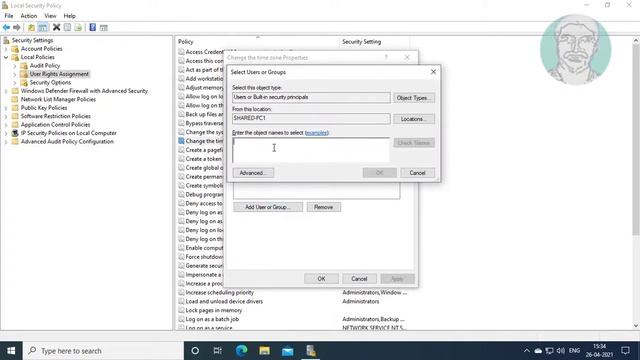Click the network icon in system tray
This screenshot has height=360, width=640.
click(x=549, y=351)
